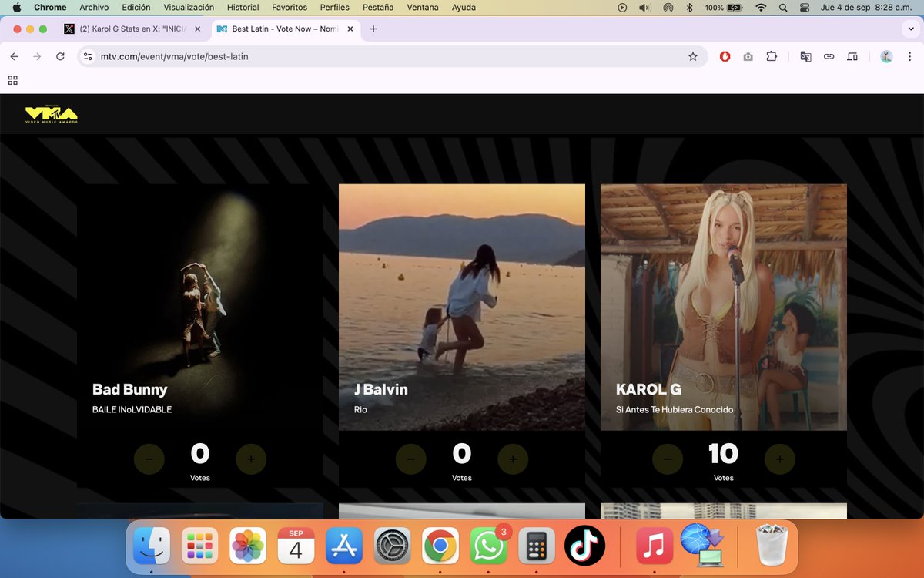Go forward in browser history
The width and height of the screenshot is (924, 578).
coord(37,56)
